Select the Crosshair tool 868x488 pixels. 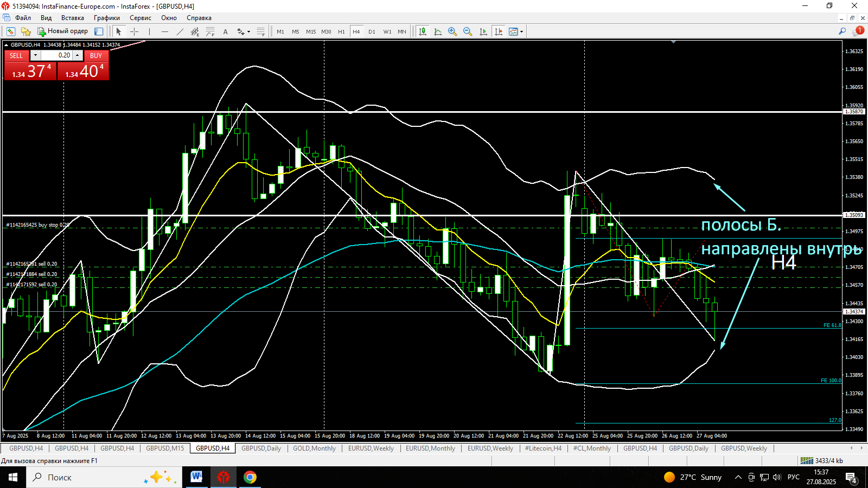[x=134, y=31]
